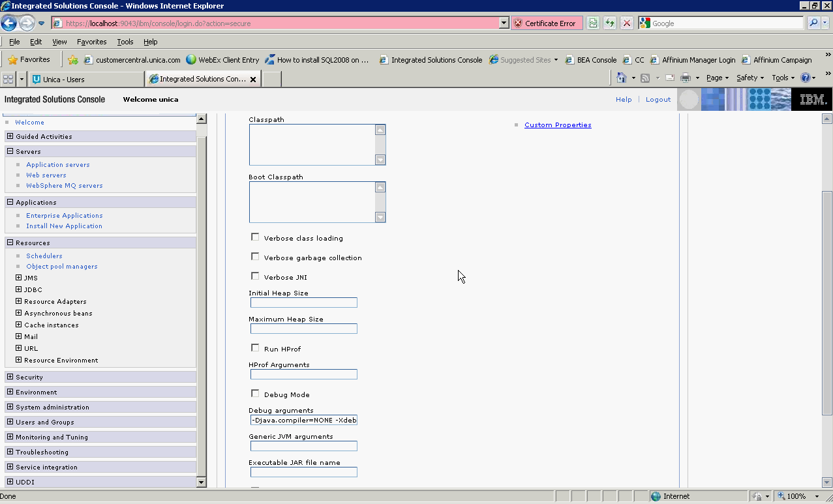The width and height of the screenshot is (833, 504).
Task: Open the Tools menu in menu bar
Action: (125, 41)
